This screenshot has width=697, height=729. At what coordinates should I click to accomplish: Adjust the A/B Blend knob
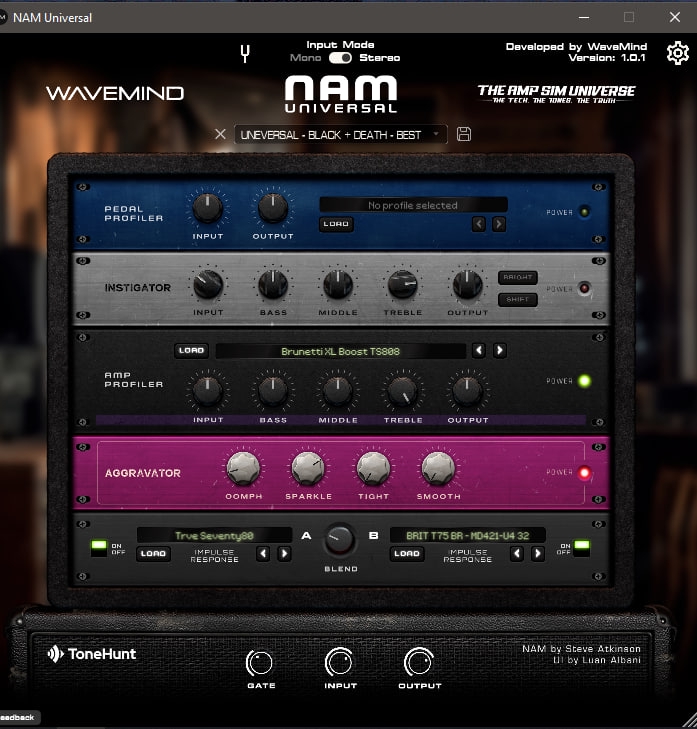pos(340,540)
